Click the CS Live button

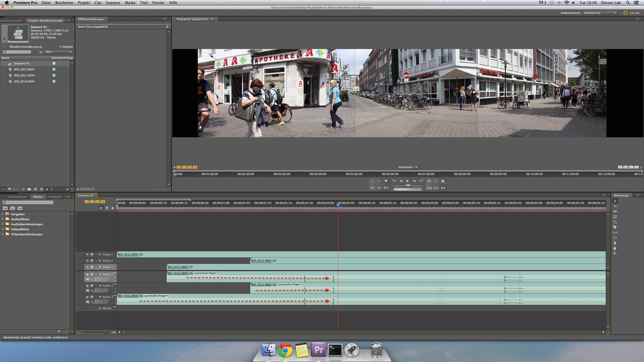pos(631,13)
